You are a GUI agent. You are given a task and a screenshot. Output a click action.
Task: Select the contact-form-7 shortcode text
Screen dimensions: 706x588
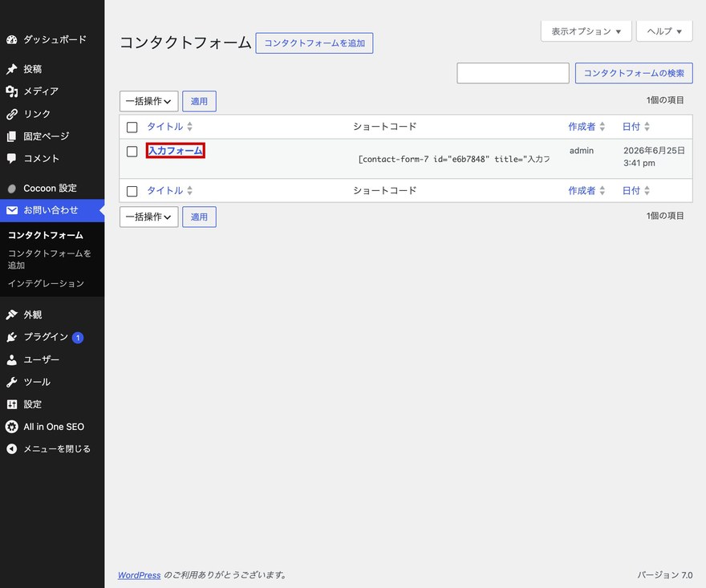454,159
